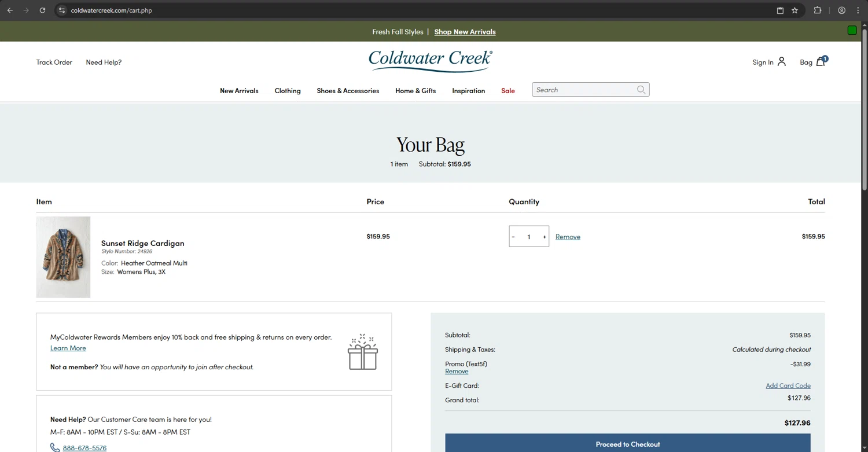
Task: Click the quantity value field
Action: pyautogui.click(x=529, y=237)
